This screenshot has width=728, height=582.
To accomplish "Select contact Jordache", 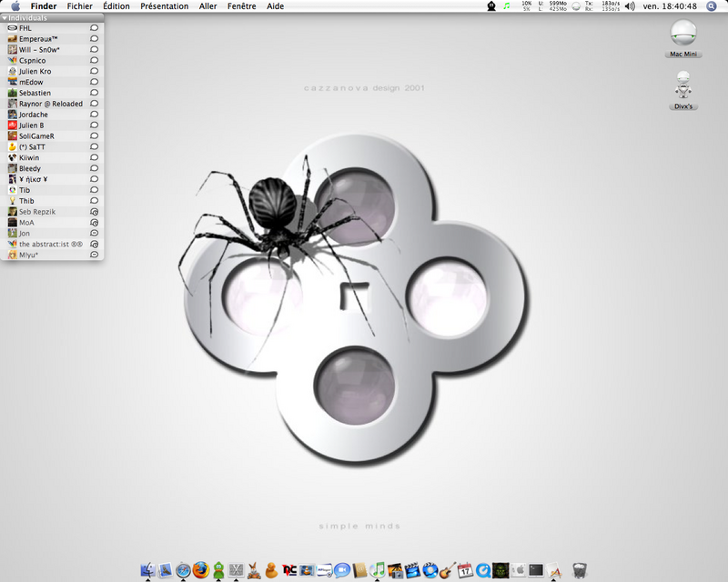I will pyautogui.click(x=53, y=115).
